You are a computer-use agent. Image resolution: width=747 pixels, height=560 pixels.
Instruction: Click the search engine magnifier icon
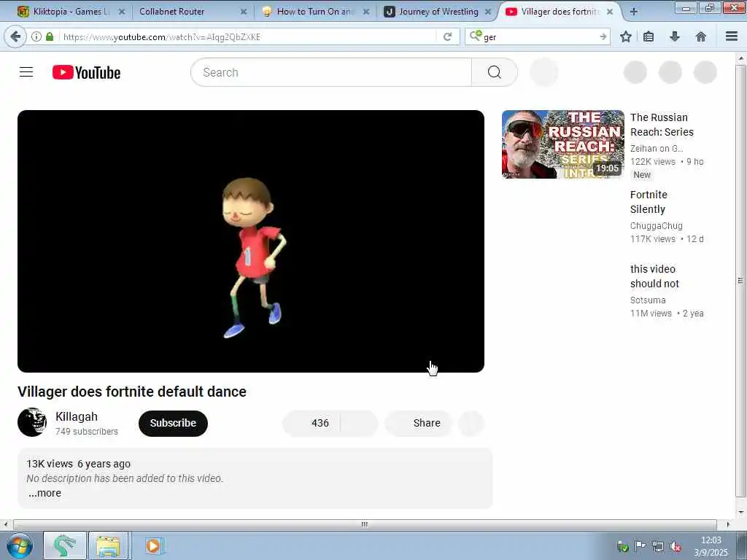click(475, 35)
